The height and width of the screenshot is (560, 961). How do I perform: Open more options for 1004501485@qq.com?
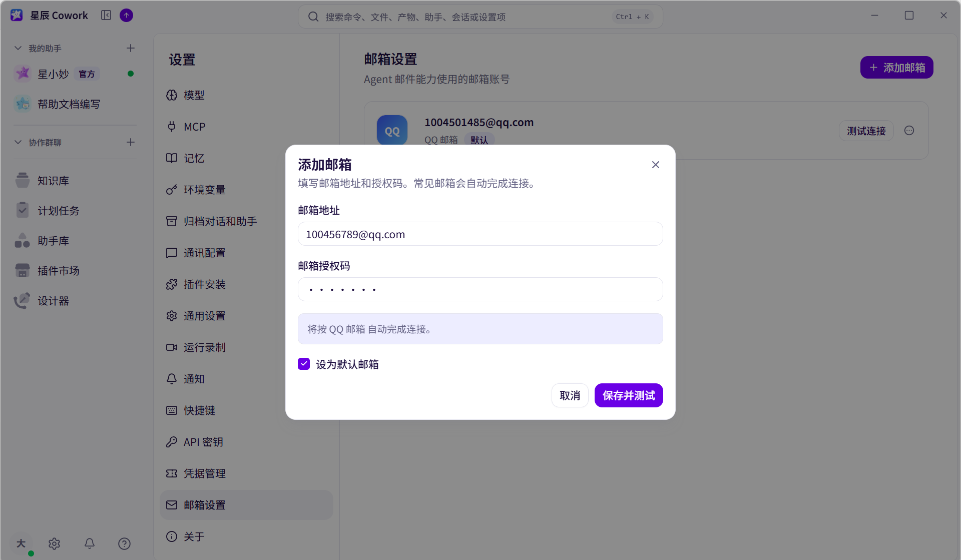pos(909,131)
